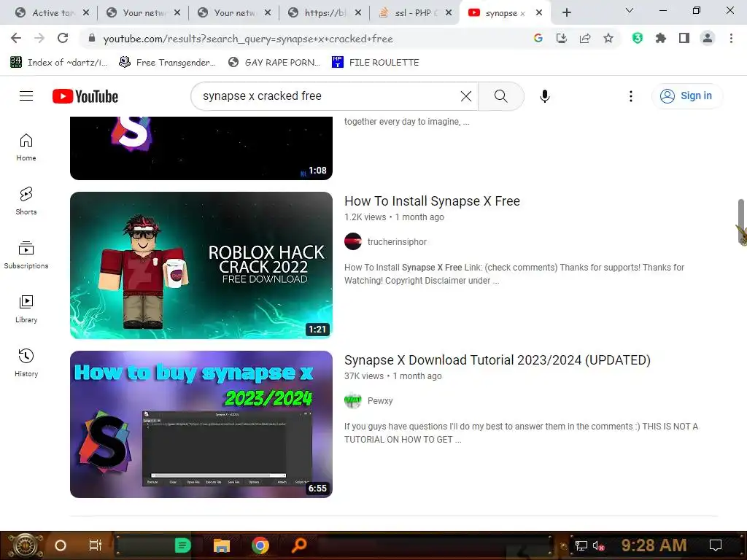
Task: Run search with the magnifier button
Action: (x=500, y=96)
